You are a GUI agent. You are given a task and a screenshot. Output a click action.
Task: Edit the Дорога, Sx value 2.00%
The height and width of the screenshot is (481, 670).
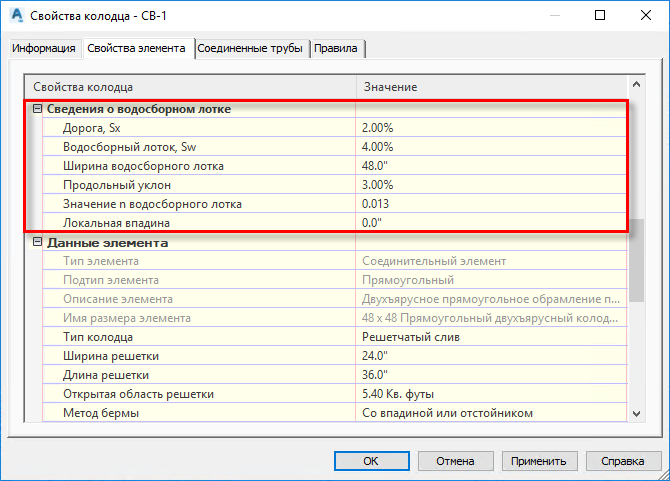(491, 128)
